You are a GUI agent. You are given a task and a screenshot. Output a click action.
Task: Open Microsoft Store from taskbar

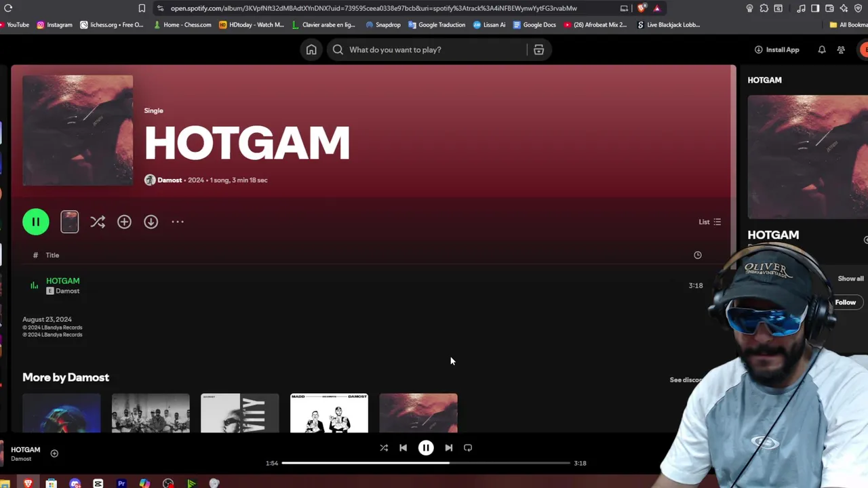click(51, 483)
